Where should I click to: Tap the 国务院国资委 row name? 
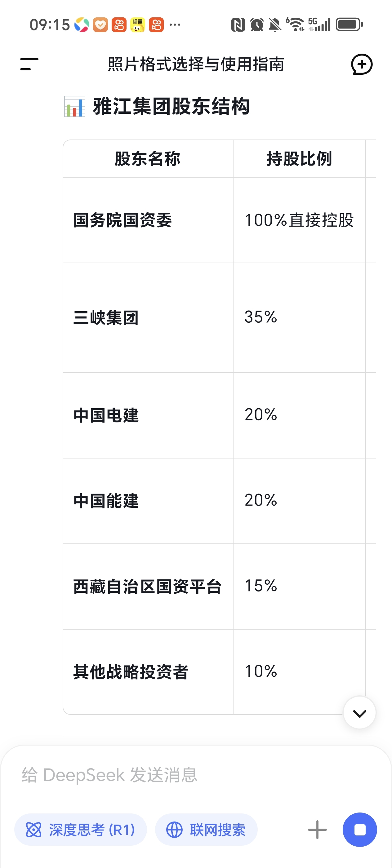click(123, 220)
